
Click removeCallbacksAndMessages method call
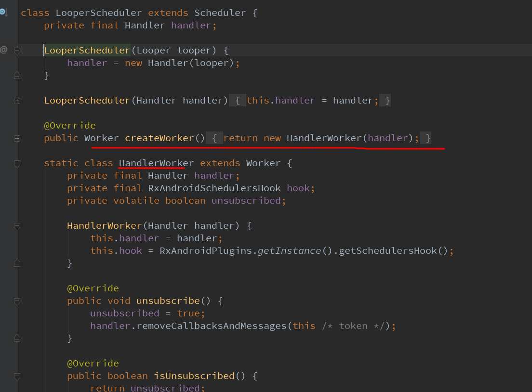tap(212, 326)
